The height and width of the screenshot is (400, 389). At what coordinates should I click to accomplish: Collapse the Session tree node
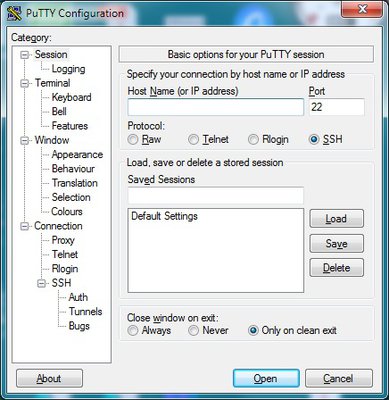(24, 55)
